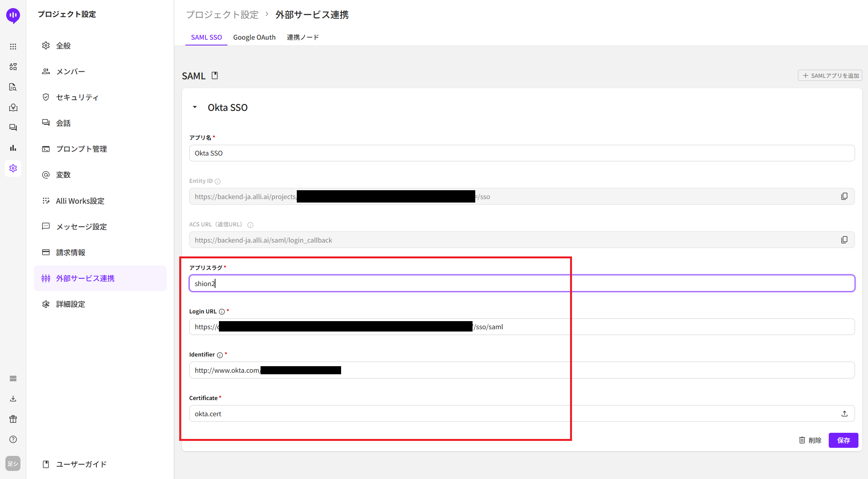Click the アプリスラグ input field
This screenshot has height=479, width=868.
[521, 283]
